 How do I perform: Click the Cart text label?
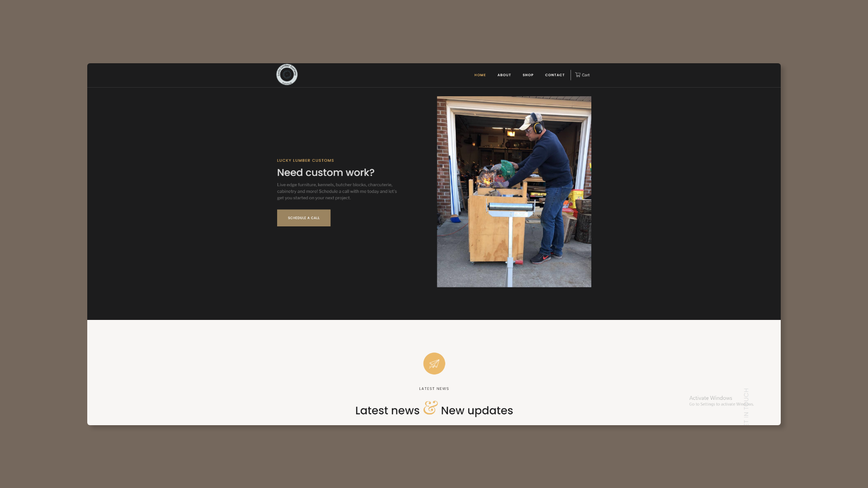coord(586,75)
